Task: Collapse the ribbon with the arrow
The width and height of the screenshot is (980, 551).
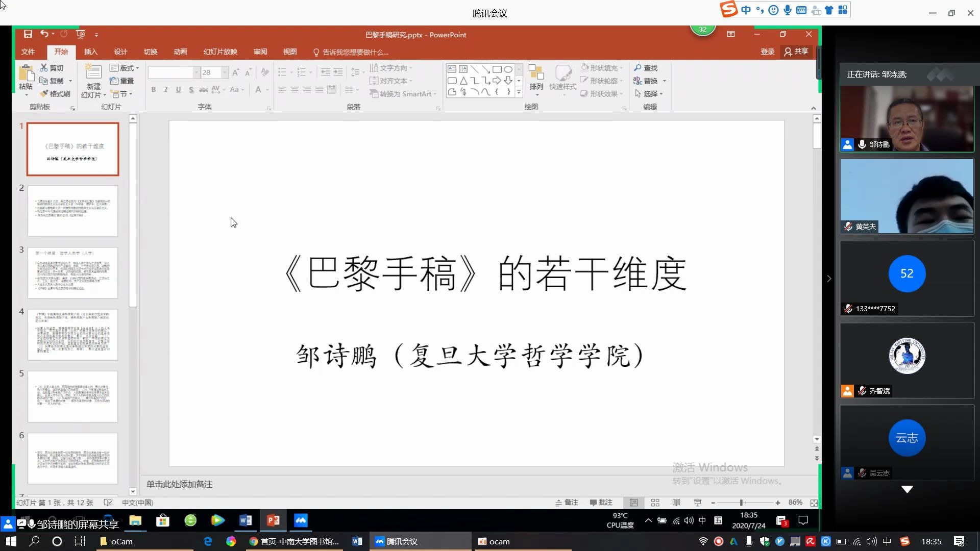Action: click(814, 108)
